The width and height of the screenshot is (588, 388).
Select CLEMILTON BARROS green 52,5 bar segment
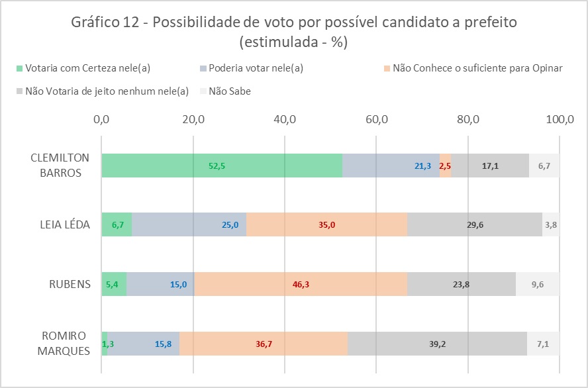point(221,166)
